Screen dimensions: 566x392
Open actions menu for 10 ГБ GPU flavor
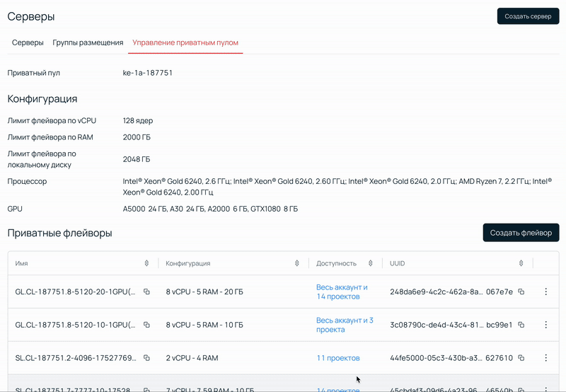coord(545,325)
